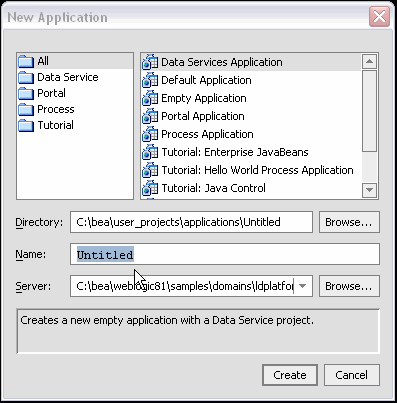Image resolution: width=397 pixels, height=403 pixels.
Task: Click the All category folder icon
Action: tap(26, 61)
